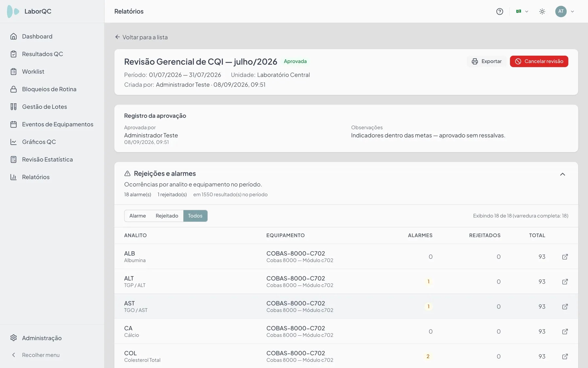The height and width of the screenshot is (368, 588).
Task: Filter table by Rejeitado
Action: click(167, 216)
